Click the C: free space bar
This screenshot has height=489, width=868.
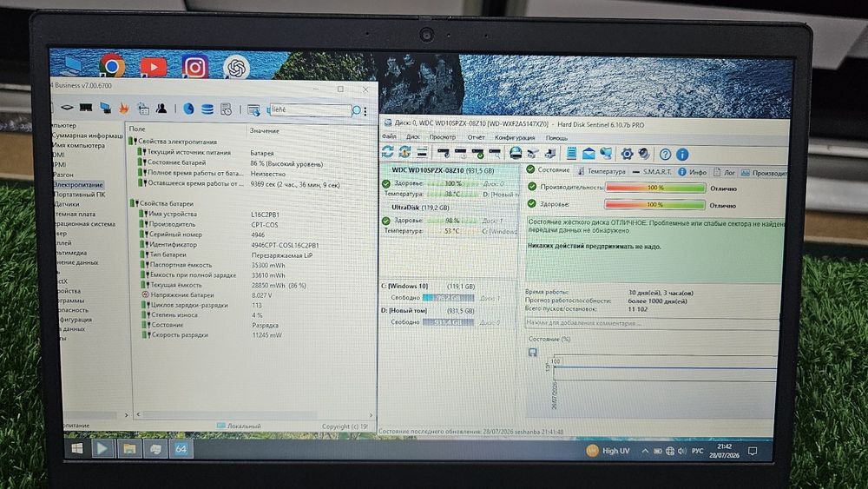click(449, 298)
